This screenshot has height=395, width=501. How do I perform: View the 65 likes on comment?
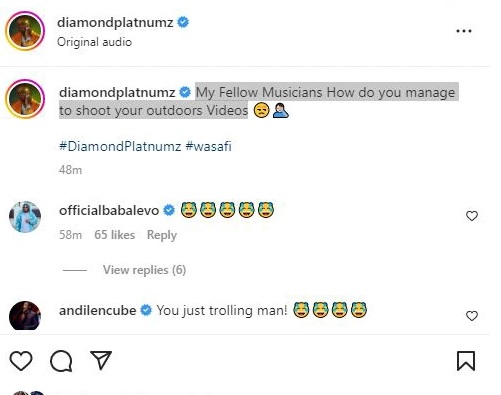click(114, 235)
